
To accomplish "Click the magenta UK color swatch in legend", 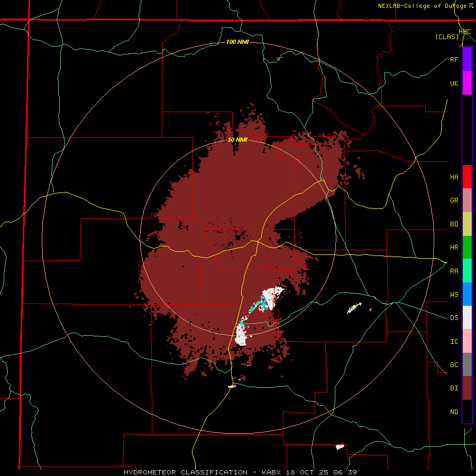I will point(467,83).
